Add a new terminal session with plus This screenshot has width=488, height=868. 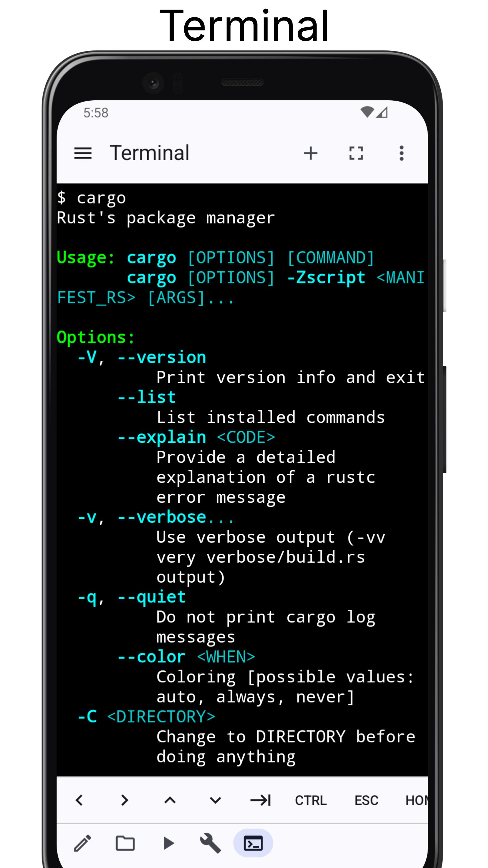click(311, 153)
